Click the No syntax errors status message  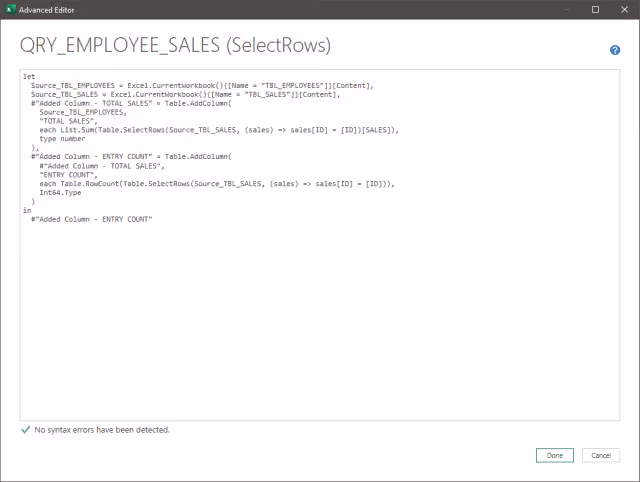coord(102,430)
